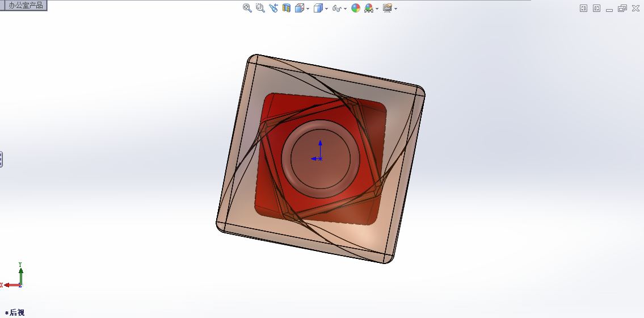Open the View Settings dropdown arrow
Screen dimensions: 644x318
[x=395, y=8]
